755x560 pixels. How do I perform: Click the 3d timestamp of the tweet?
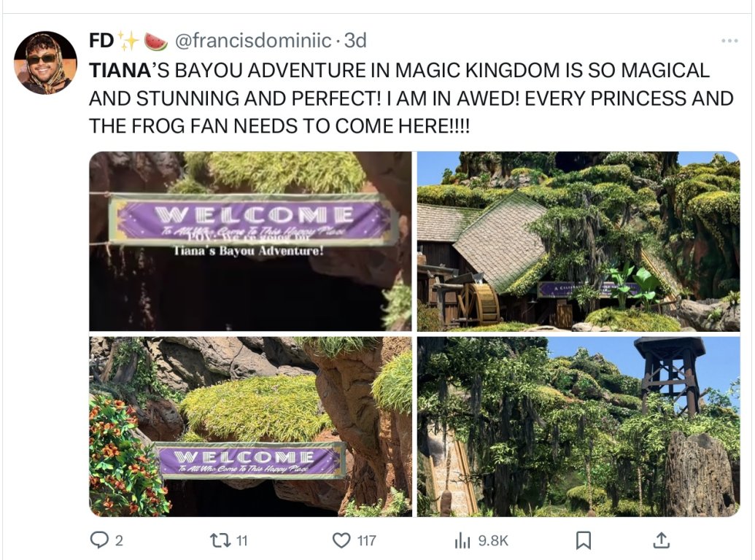coord(355,41)
